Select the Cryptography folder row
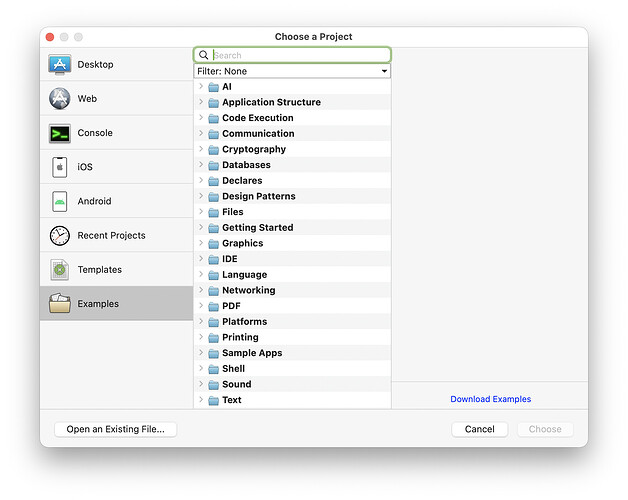 253,149
